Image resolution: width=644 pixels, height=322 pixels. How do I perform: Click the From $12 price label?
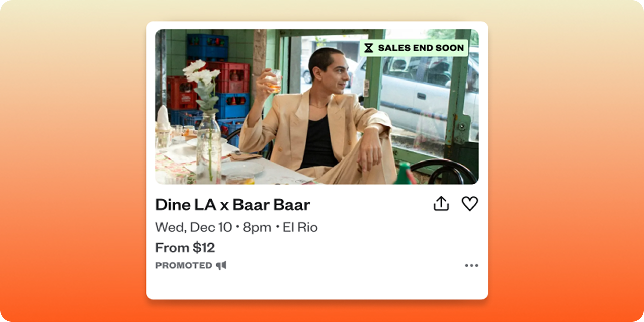click(185, 248)
